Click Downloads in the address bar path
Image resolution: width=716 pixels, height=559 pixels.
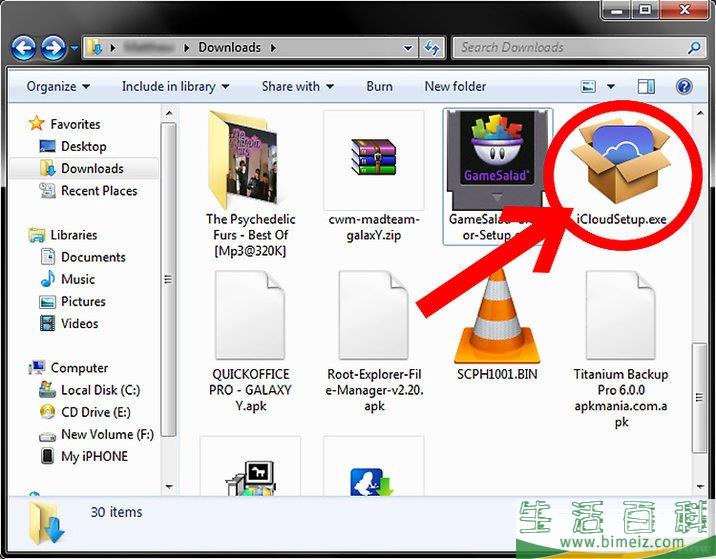229,47
